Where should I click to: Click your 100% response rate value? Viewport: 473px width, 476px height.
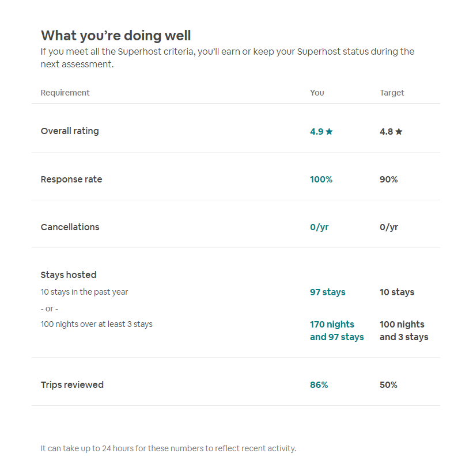(321, 180)
